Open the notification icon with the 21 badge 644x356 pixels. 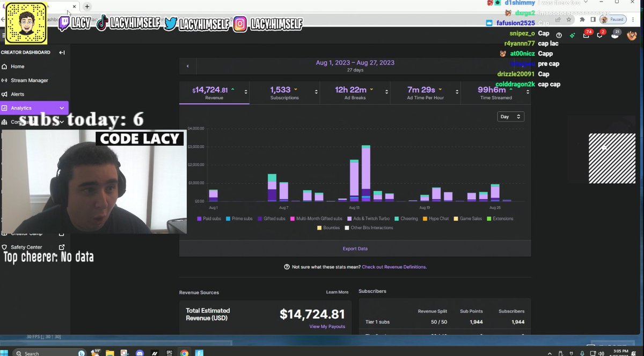click(x=616, y=35)
